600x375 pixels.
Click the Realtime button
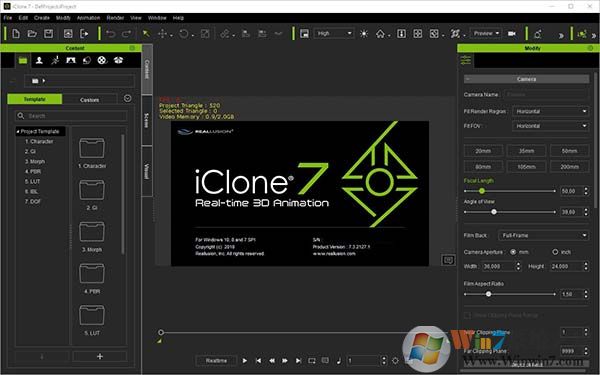tap(216, 360)
